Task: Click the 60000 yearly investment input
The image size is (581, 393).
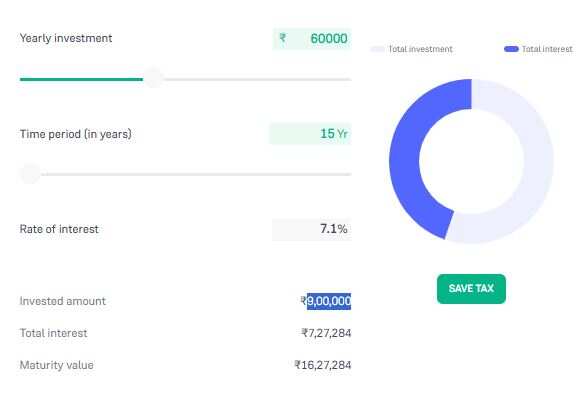Action: click(312, 39)
